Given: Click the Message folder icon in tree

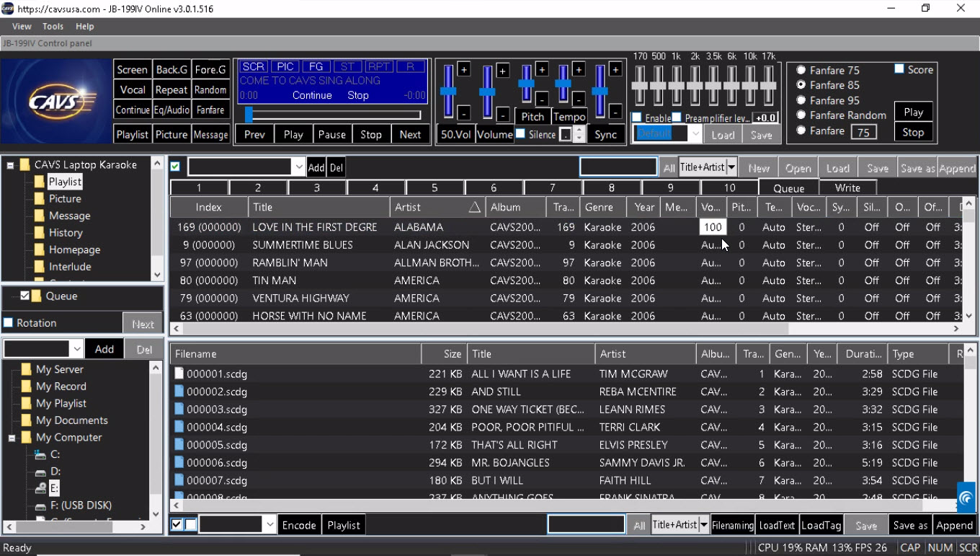Looking at the screenshot, I should 39,216.
